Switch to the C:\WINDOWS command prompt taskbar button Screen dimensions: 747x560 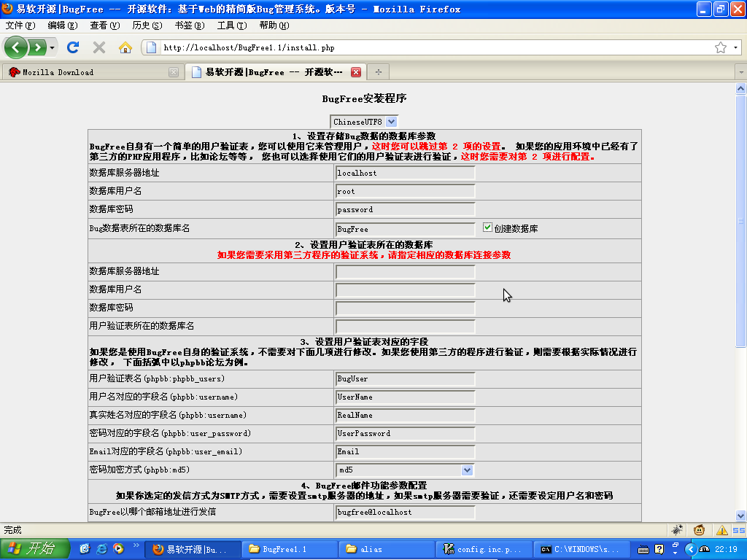click(x=581, y=550)
